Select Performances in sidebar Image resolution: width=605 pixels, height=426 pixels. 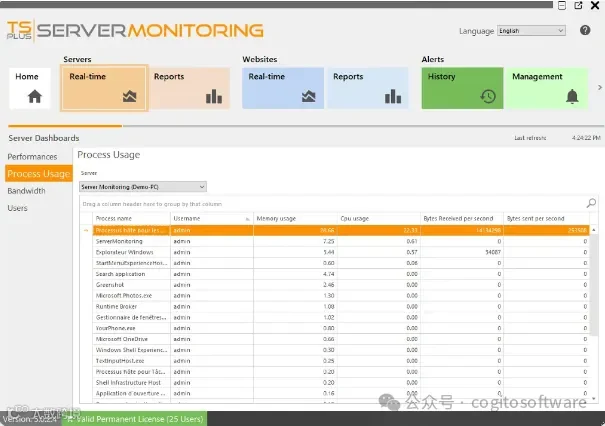click(x=32, y=157)
